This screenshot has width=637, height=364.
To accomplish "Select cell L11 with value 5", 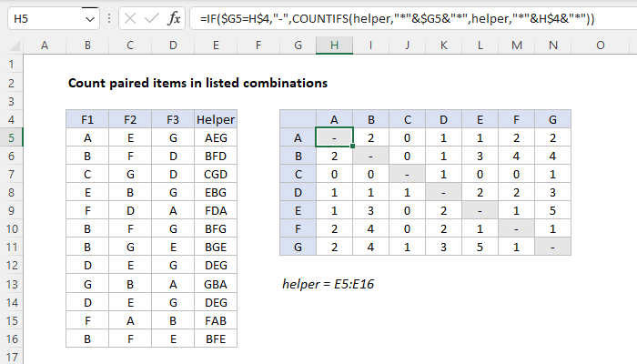I will pos(480,248).
